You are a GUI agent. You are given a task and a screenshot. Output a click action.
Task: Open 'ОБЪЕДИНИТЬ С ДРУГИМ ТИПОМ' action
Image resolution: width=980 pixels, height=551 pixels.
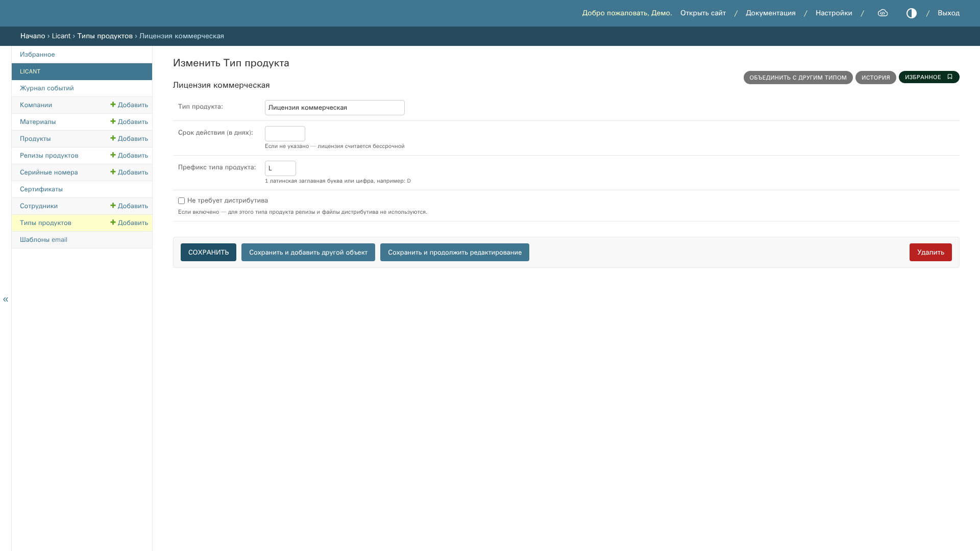click(798, 78)
